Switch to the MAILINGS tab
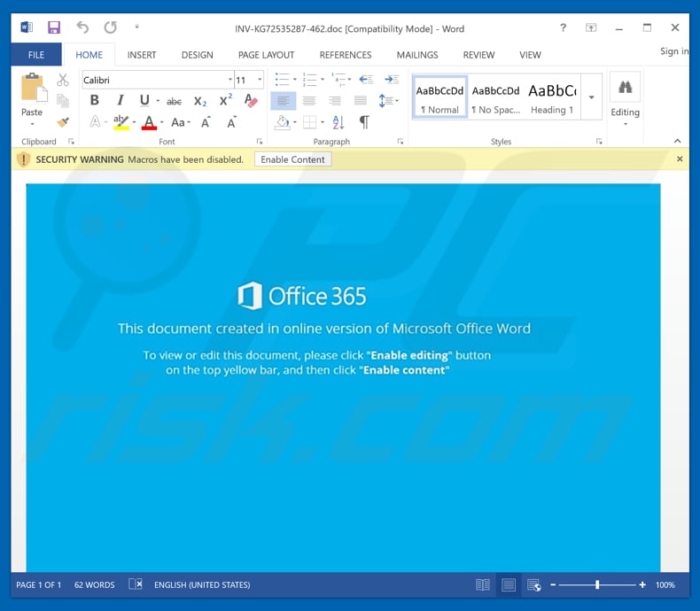This screenshot has height=611, width=700. (x=417, y=55)
